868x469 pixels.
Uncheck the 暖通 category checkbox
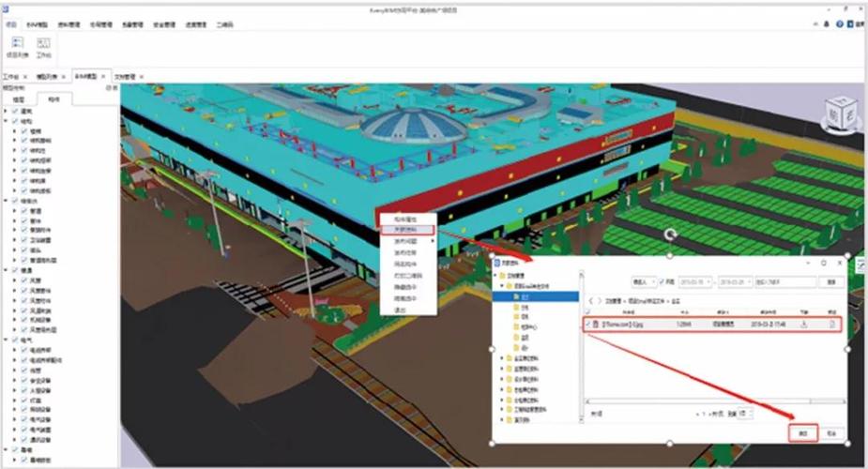point(16,270)
